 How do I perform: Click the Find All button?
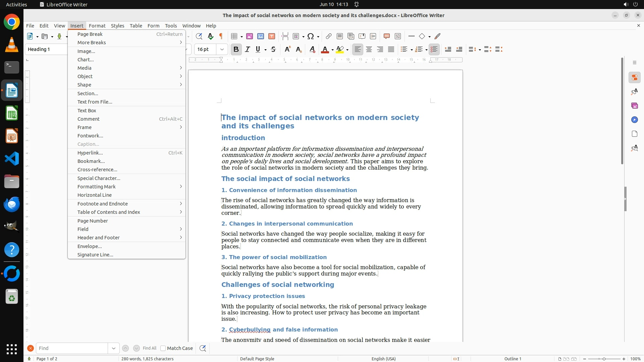click(149, 348)
